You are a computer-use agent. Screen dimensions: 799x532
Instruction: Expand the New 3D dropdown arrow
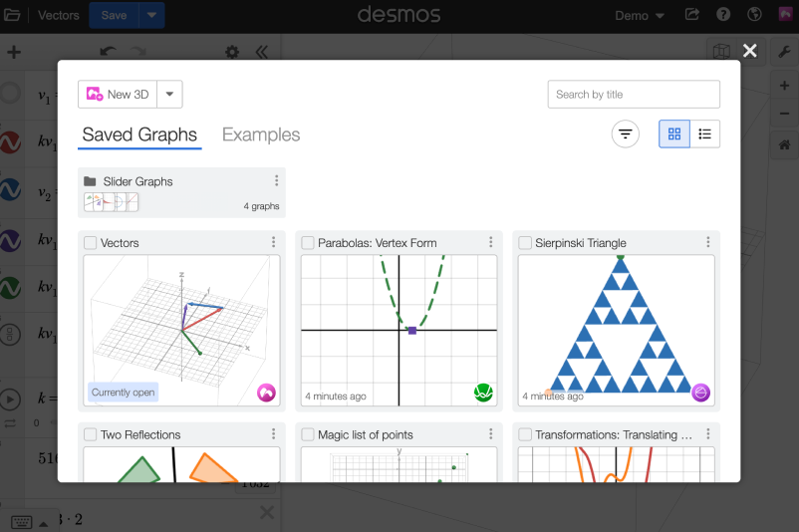[x=169, y=95]
